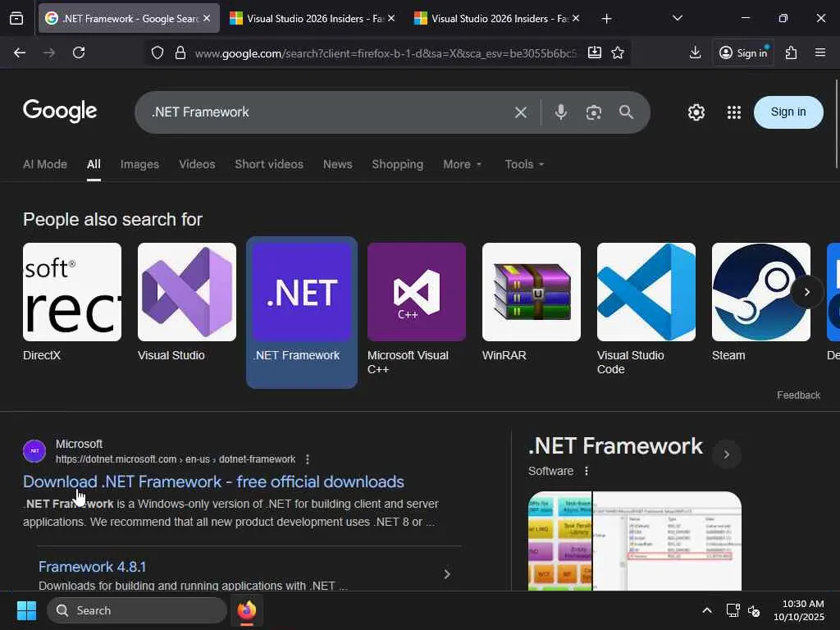
Task: Search by image with camera icon
Action: tap(594, 112)
